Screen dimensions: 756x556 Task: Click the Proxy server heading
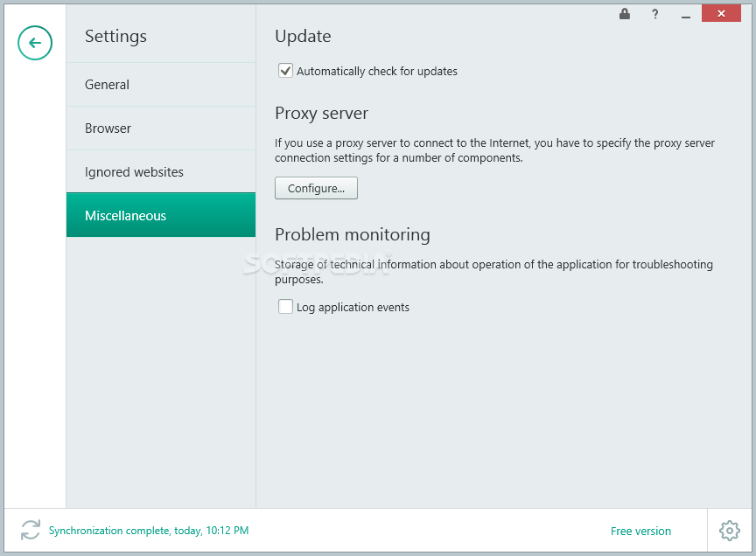click(x=322, y=114)
